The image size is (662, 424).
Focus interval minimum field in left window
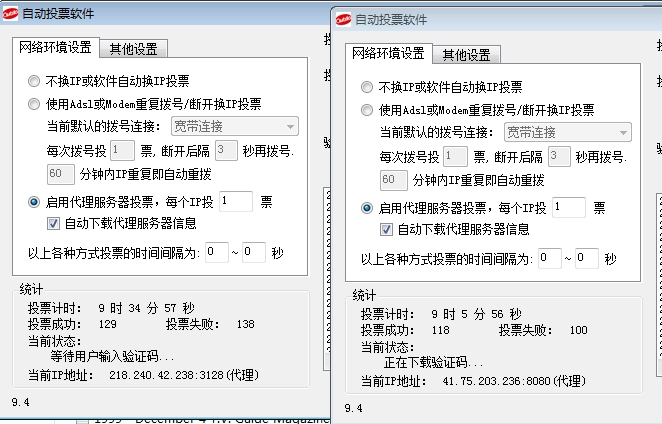(217, 252)
